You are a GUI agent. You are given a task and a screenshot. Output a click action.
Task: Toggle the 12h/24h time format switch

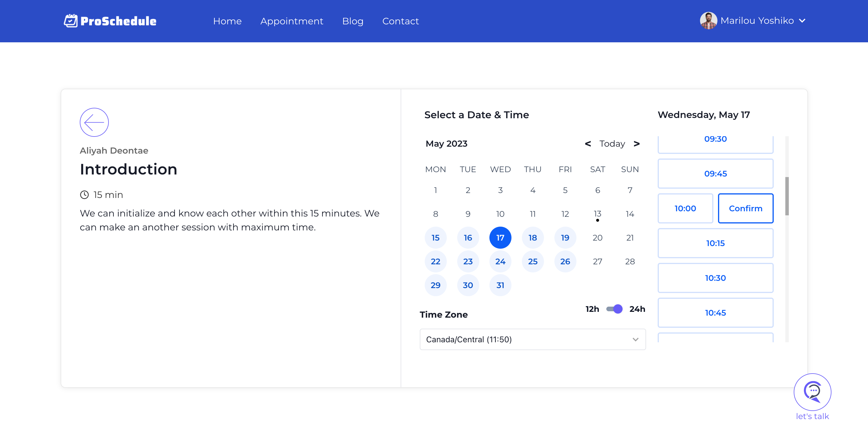[x=614, y=309]
